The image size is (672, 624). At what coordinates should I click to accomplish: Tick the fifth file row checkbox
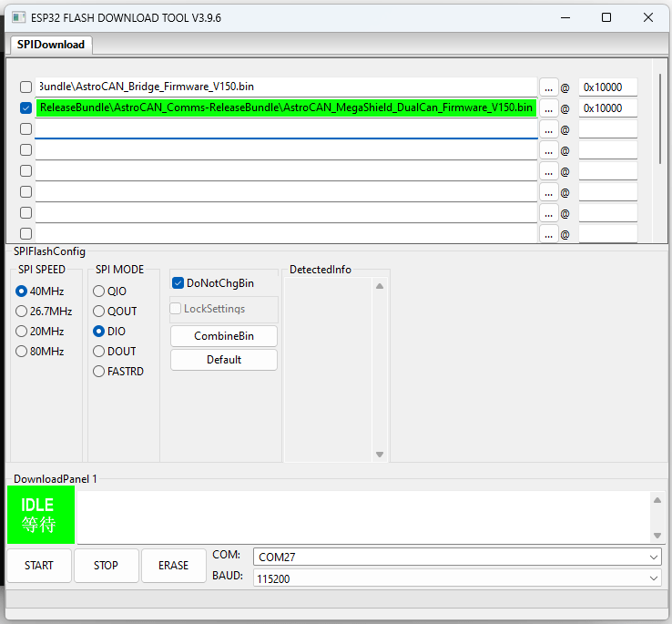25,170
